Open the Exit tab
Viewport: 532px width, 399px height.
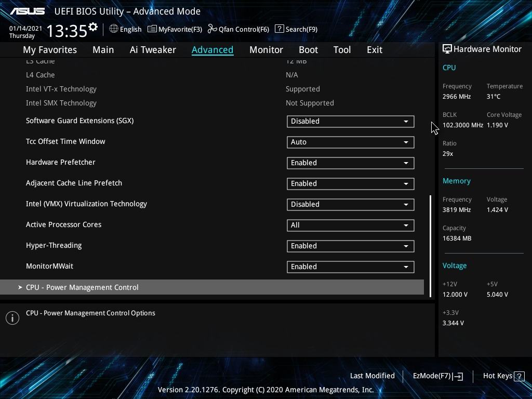point(375,50)
